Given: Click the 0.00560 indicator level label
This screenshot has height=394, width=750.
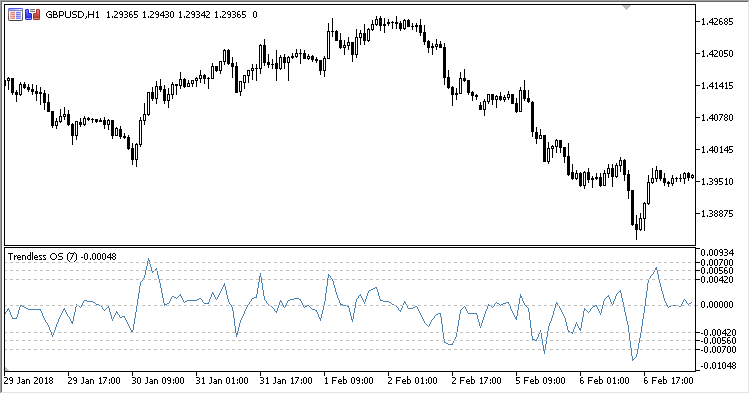Looking at the screenshot, I should 717,271.
